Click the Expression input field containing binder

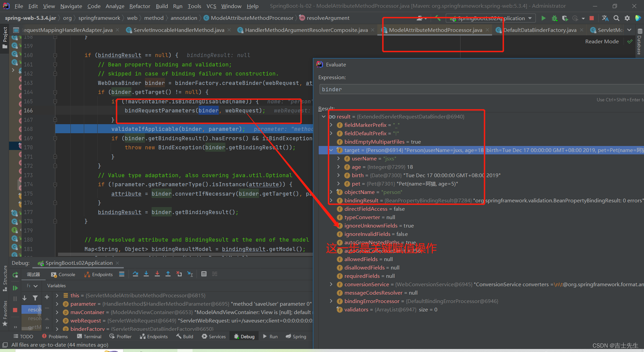(x=481, y=89)
